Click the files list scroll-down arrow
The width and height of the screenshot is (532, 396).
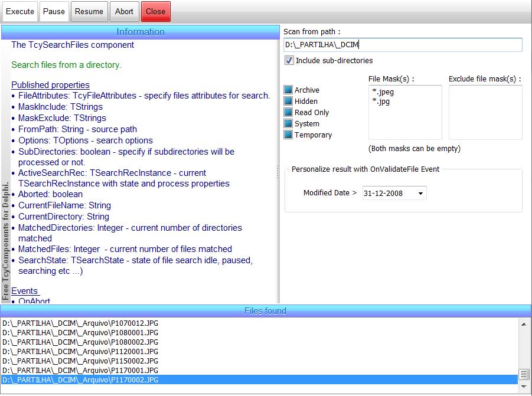[x=524, y=387]
